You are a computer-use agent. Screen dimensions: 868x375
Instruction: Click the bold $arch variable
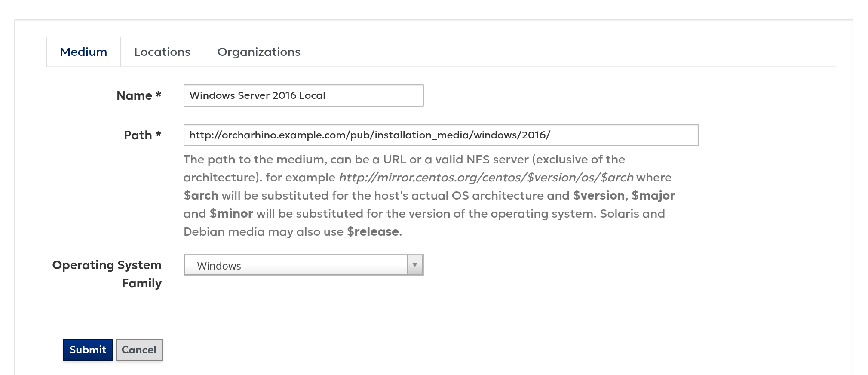pos(201,196)
